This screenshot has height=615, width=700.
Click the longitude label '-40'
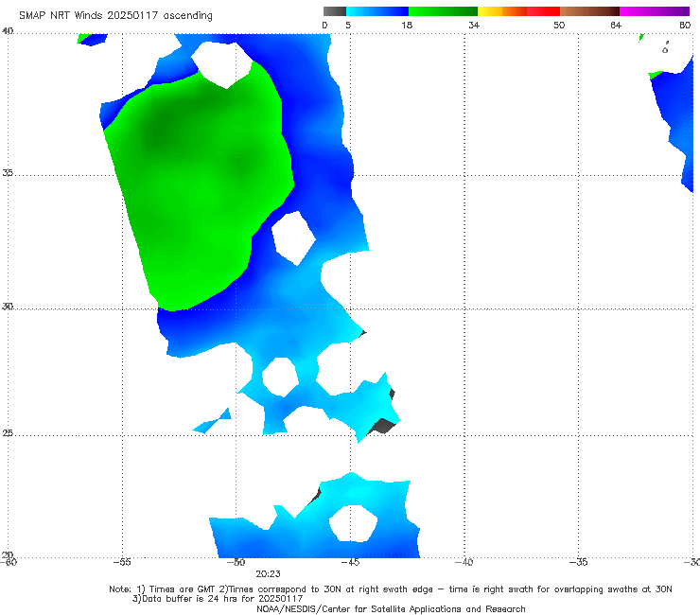pos(464,562)
